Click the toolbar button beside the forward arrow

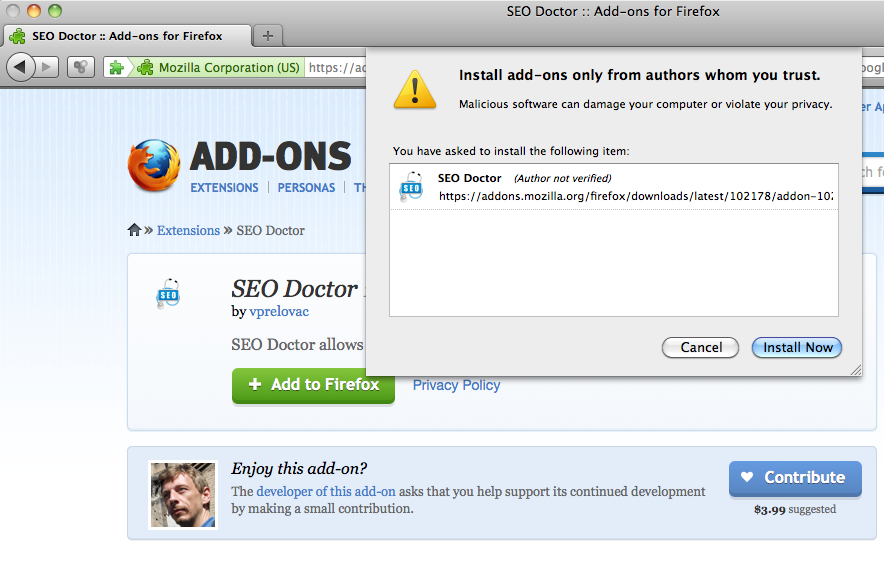click(x=81, y=68)
